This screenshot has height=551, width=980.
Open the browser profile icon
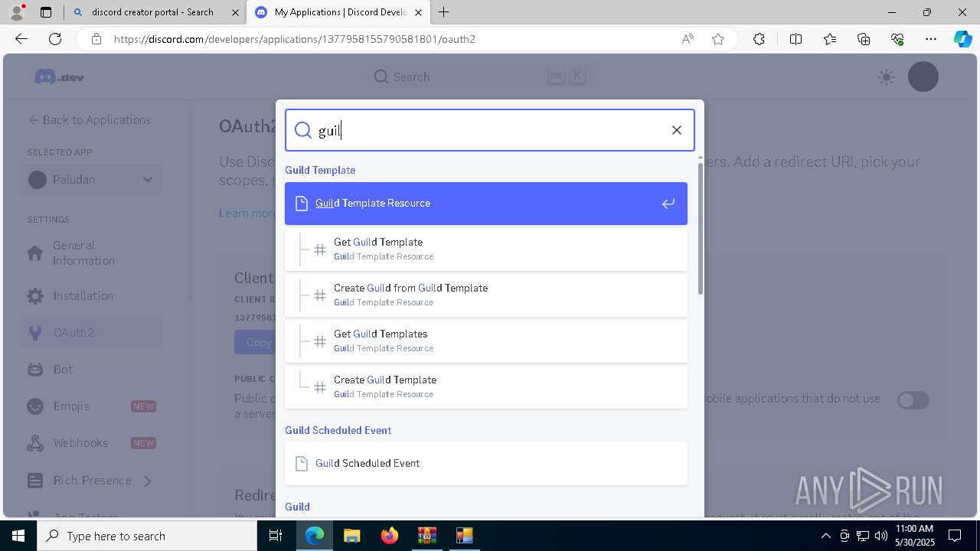(17, 12)
